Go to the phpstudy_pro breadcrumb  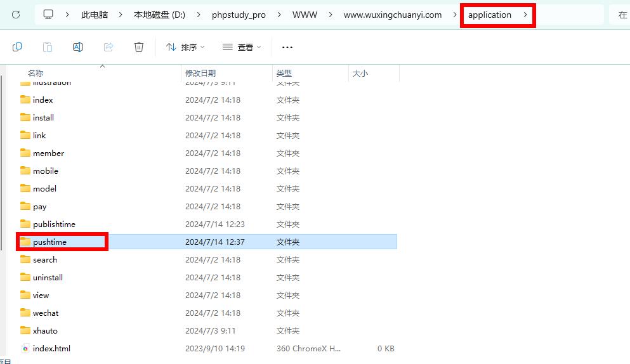point(239,15)
